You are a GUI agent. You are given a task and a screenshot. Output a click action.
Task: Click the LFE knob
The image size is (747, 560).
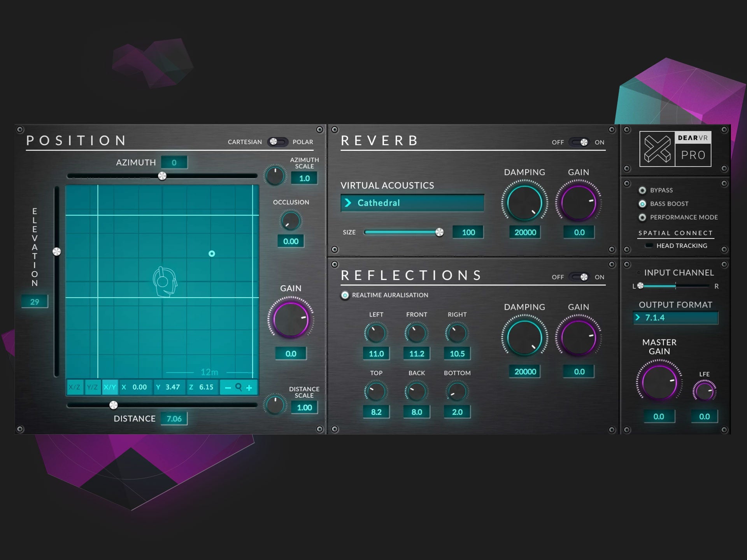704,391
